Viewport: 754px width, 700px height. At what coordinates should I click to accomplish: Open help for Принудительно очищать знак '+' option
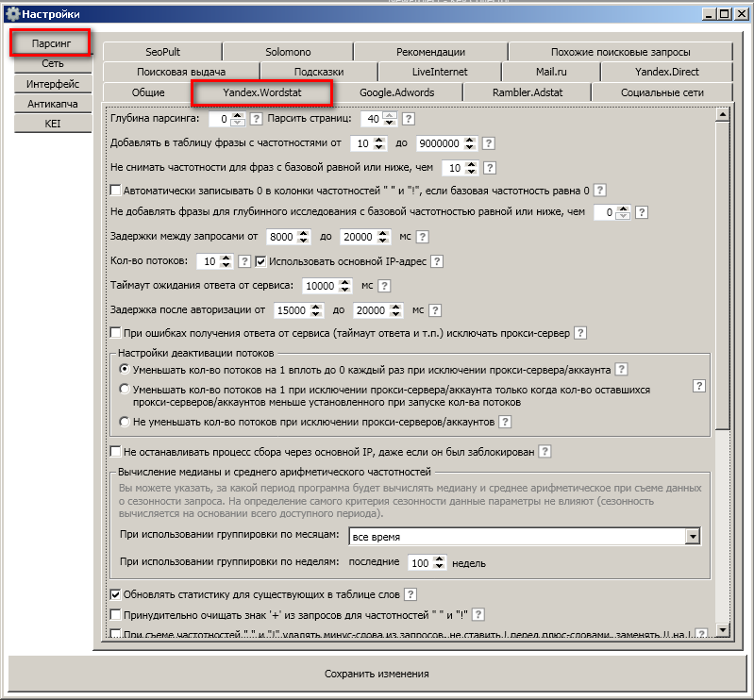(478, 614)
